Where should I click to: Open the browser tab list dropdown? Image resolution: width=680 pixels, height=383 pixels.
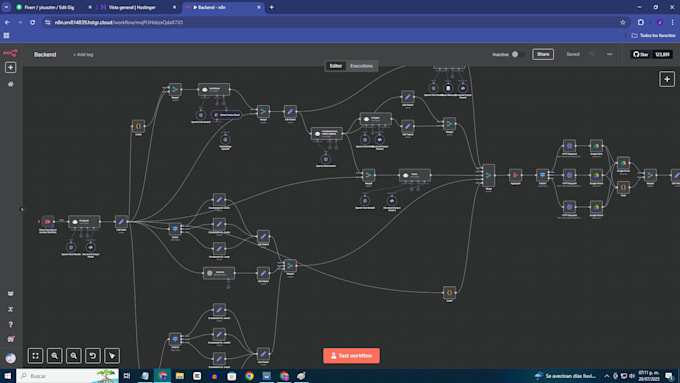[x=6, y=7]
